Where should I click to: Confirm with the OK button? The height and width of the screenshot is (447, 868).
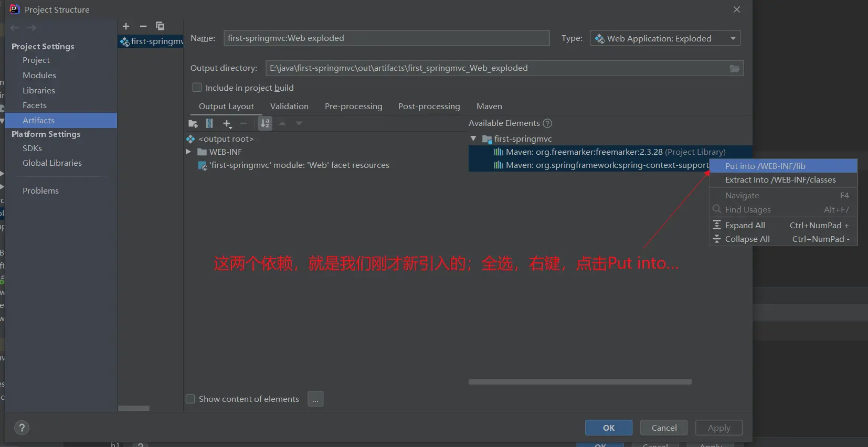pyautogui.click(x=609, y=428)
